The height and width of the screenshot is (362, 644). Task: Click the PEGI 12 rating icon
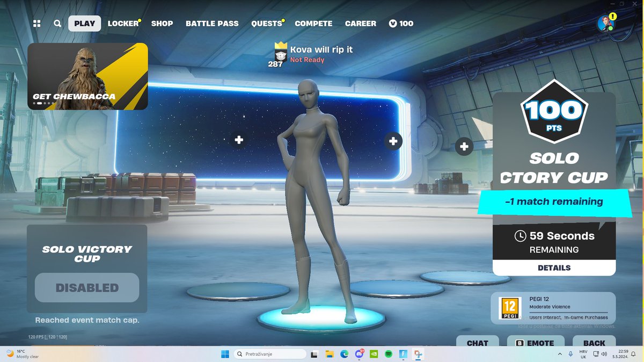point(510,308)
